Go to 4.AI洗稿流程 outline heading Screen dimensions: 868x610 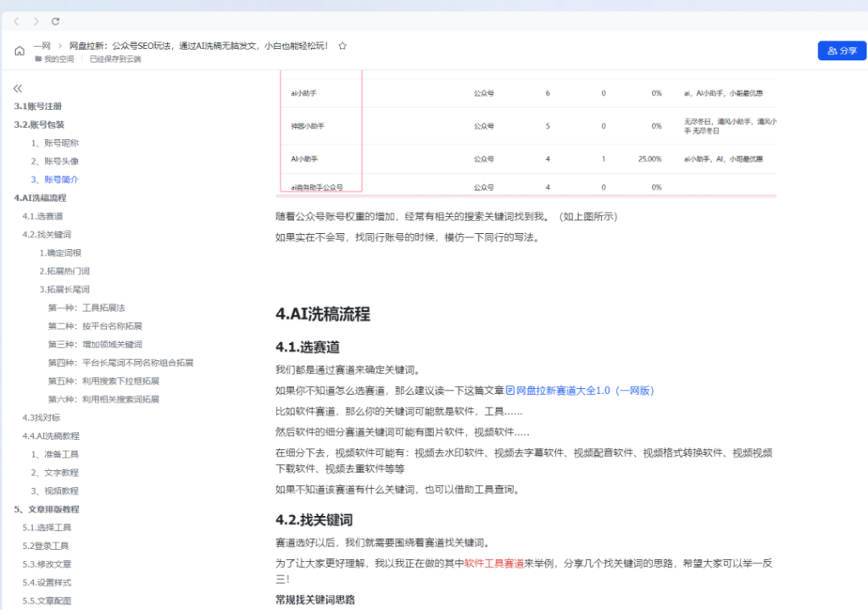pyautogui.click(x=40, y=197)
